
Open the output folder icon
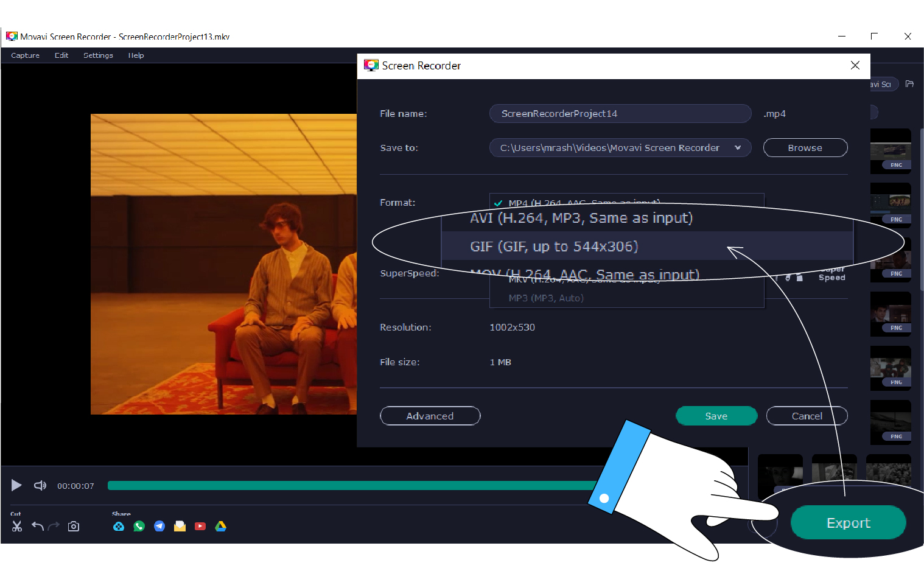[909, 84]
